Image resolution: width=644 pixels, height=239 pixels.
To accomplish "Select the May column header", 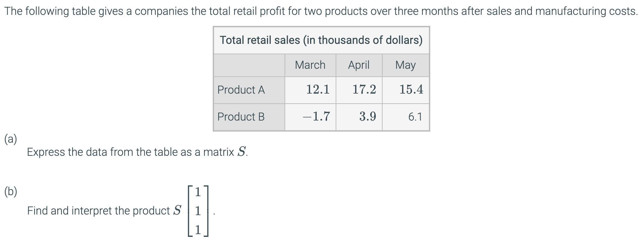I will point(405,65).
